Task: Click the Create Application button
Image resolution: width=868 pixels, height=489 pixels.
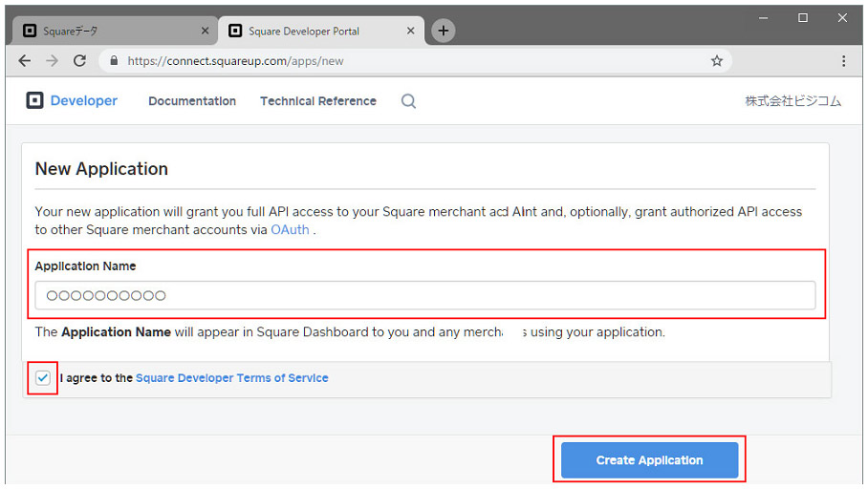Action: (x=649, y=459)
